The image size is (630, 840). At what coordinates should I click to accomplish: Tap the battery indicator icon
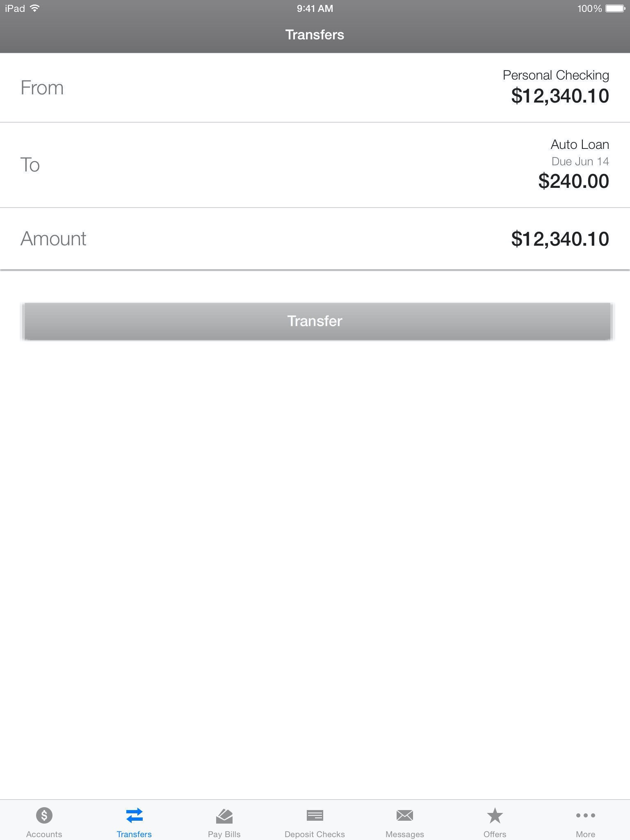tap(615, 9)
